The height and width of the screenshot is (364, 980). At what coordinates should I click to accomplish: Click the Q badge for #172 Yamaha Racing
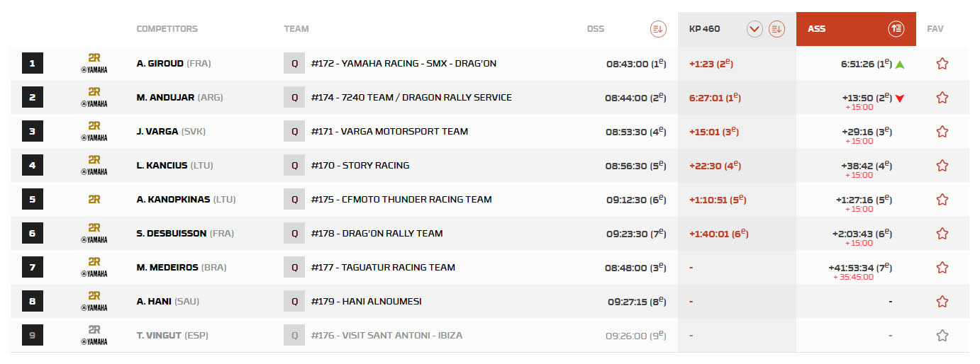(x=294, y=64)
